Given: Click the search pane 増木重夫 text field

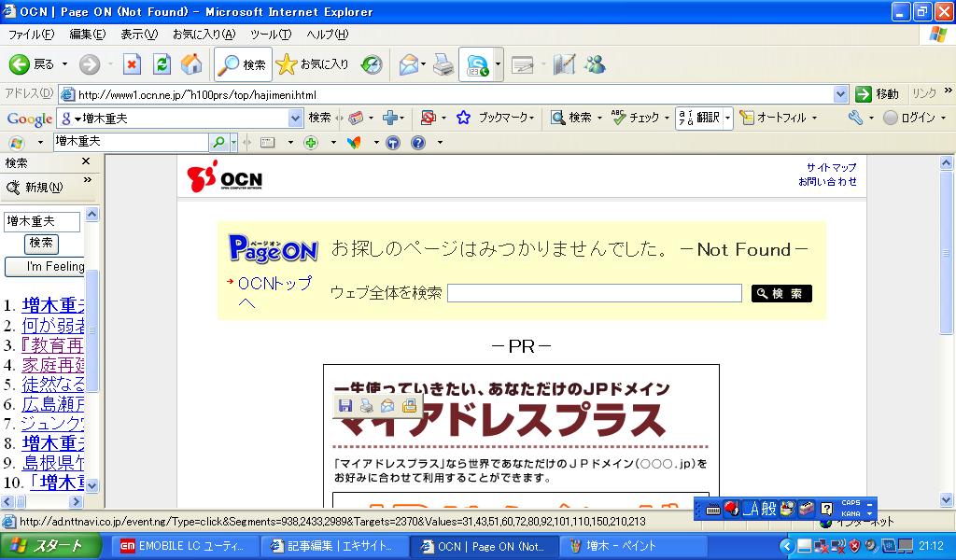Looking at the screenshot, I should click(x=42, y=222).
